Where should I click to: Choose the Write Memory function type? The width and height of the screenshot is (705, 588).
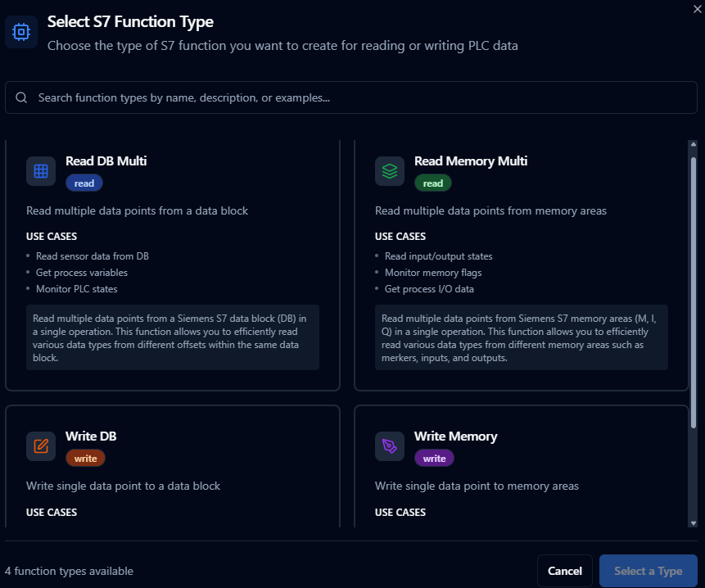(455, 436)
